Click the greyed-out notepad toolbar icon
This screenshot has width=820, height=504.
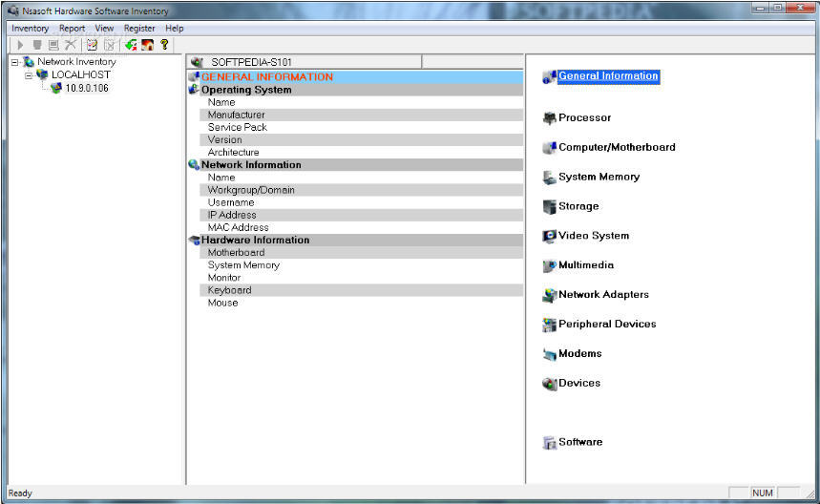(x=109, y=45)
